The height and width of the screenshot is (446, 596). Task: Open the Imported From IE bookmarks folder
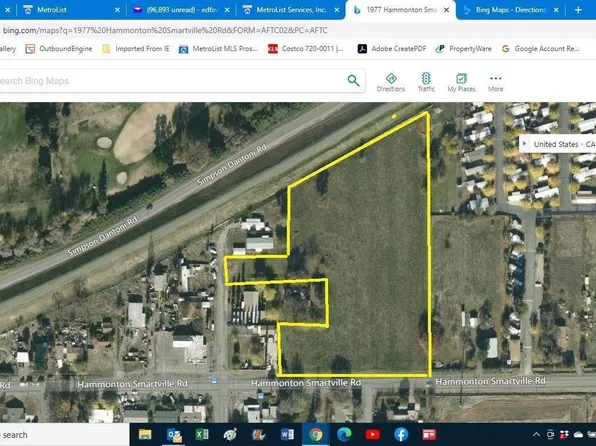[136, 49]
